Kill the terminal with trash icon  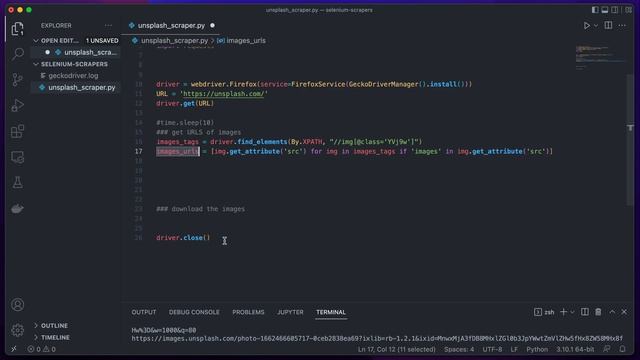(598, 312)
